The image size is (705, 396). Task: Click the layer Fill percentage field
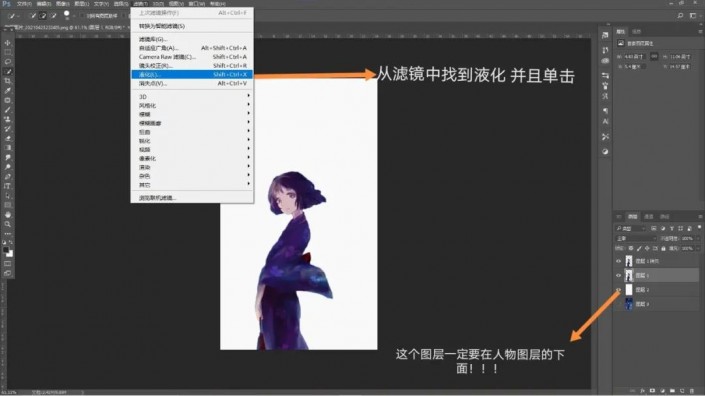[687, 248]
